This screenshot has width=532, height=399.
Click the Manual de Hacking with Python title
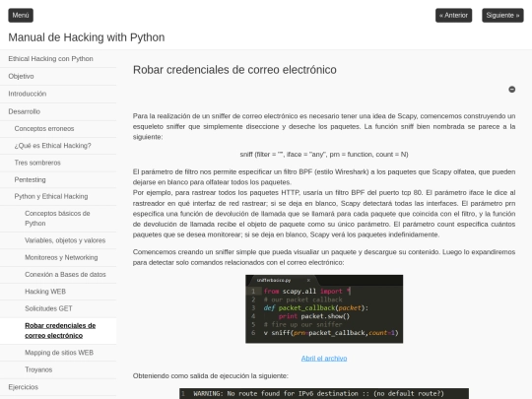point(87,37)
